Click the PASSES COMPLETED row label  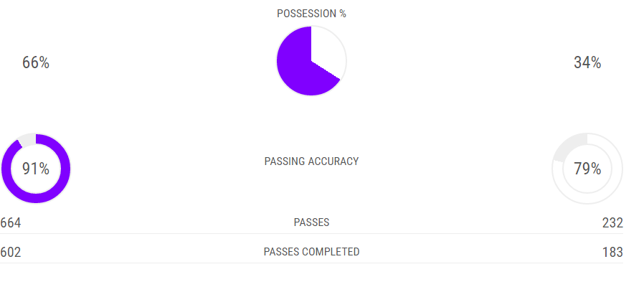point(311,252)
